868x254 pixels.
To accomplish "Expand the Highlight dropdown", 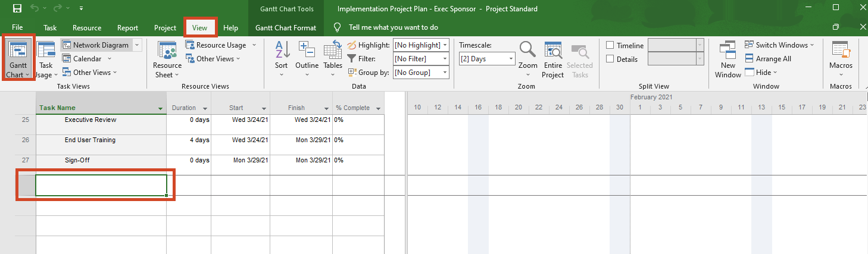I will pos(445,45).
